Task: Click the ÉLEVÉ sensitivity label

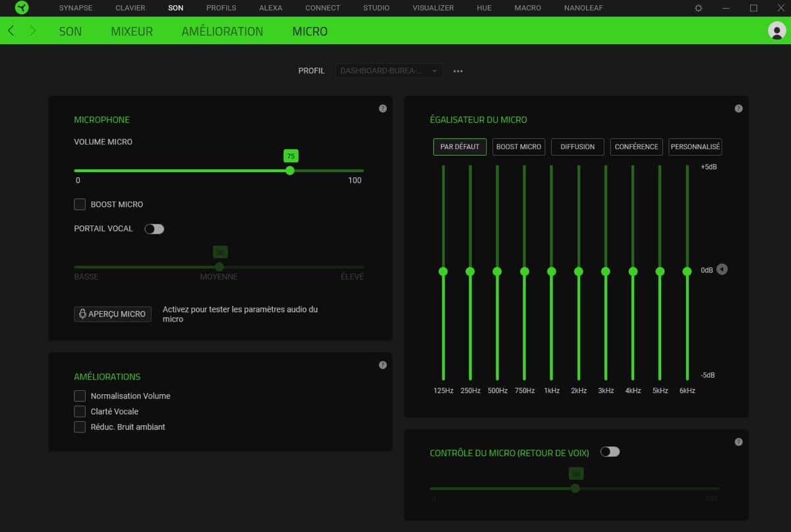Action: click(x=352, y=277)
